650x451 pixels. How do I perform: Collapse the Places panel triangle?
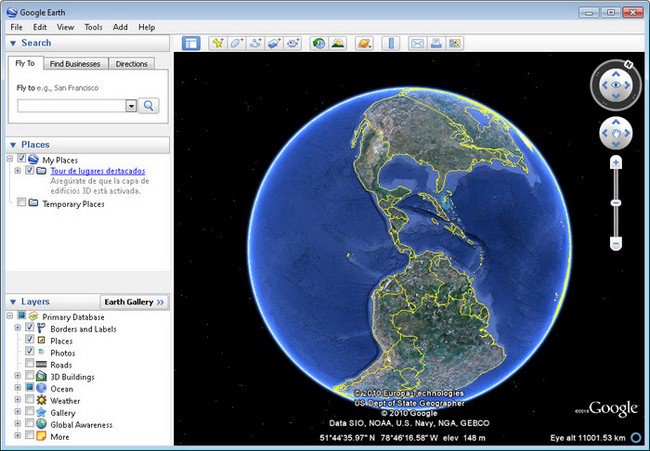(x=12, y=145)
